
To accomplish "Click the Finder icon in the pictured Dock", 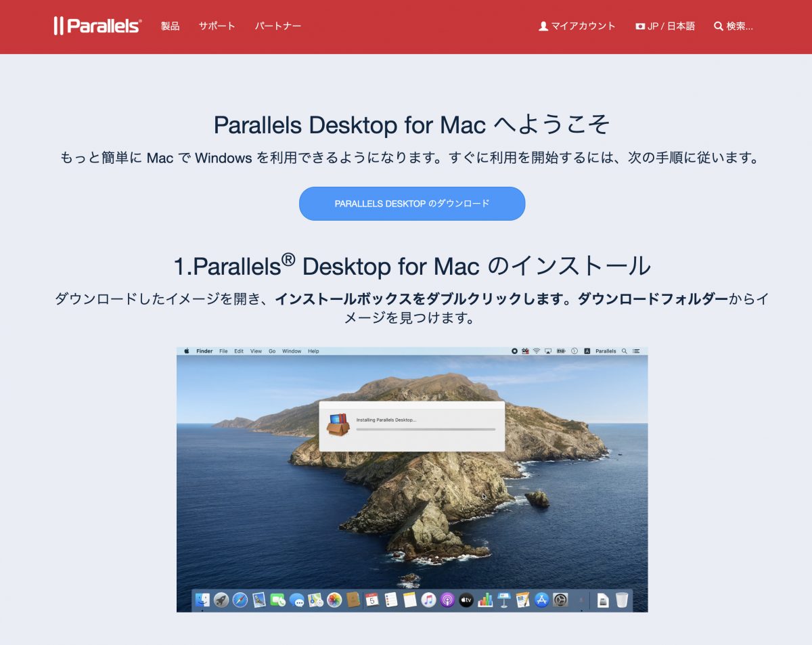I will pyautogui.click(x=202, y=600).
